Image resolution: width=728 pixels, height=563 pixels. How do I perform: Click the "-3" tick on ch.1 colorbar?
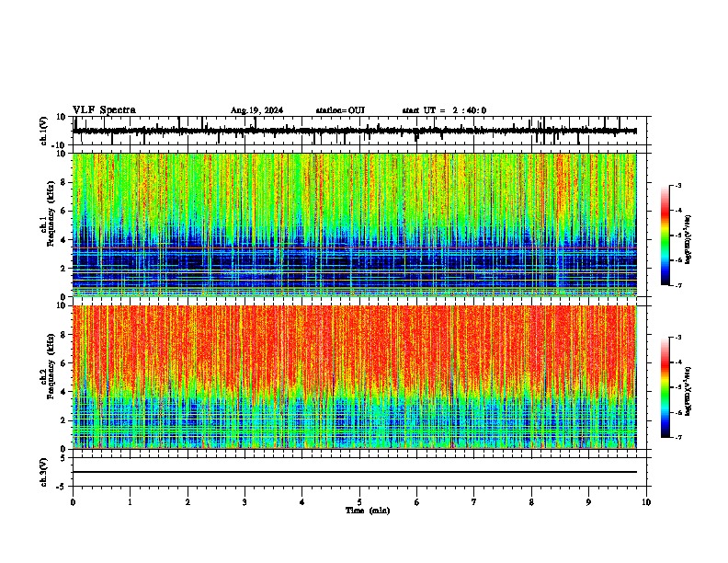[x=678, y=186]
